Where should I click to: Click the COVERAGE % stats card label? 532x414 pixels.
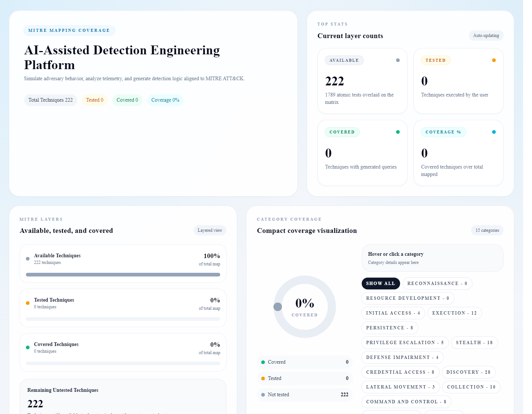tap(443, 132)
